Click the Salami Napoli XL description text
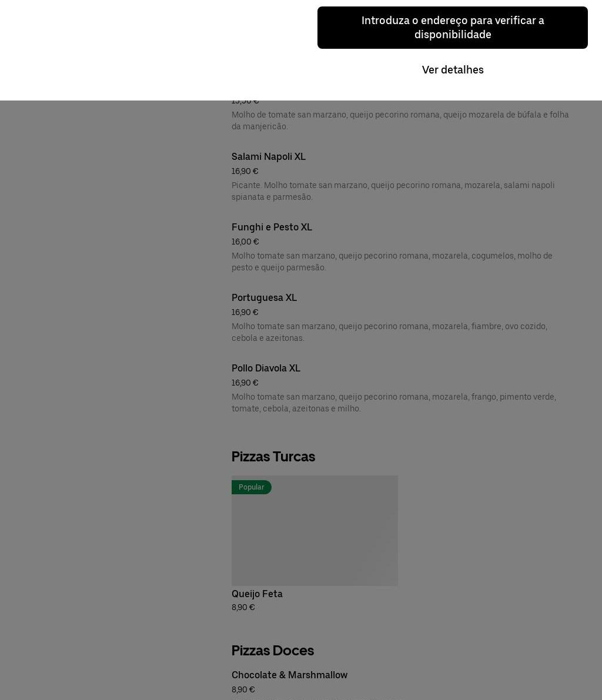The width and height of the screenshot is (602, 700). point(393,191)
